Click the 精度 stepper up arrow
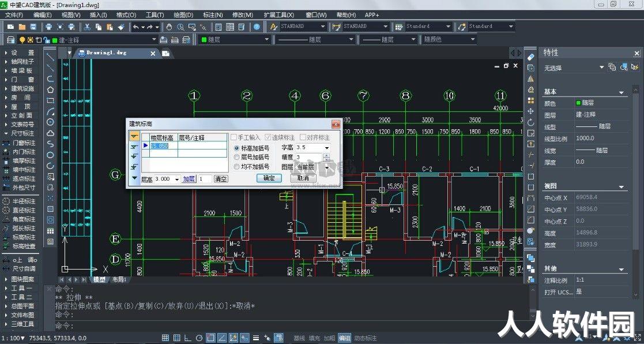Image resolution: width=644 pixels, height=344 pixels. 326,155
